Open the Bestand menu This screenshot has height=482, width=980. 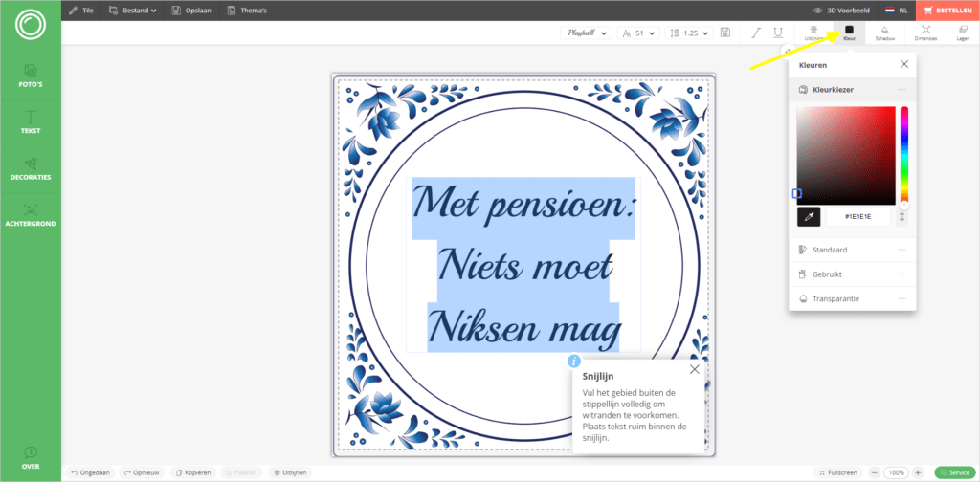[x=134, y=11]
